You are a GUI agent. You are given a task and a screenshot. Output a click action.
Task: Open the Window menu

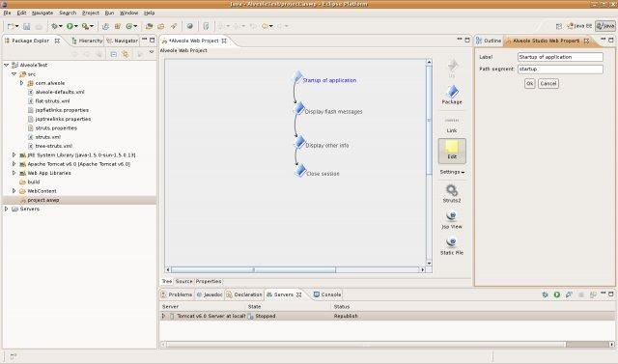128,13
